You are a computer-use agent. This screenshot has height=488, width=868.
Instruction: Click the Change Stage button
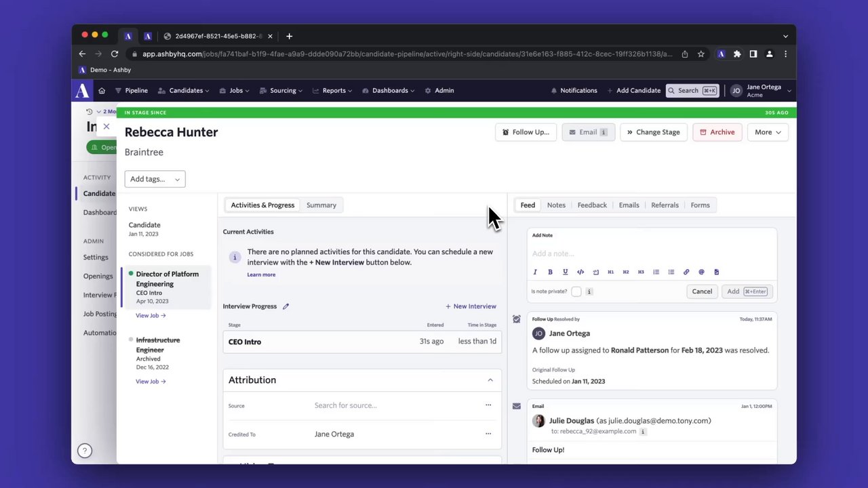pos(654,132)
